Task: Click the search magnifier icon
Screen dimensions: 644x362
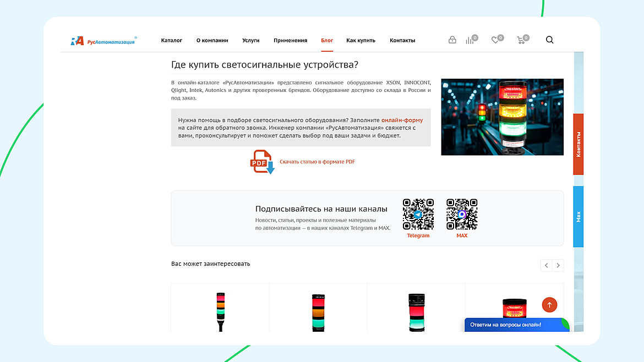Action: pyautogui.click(x=549, y=40)
